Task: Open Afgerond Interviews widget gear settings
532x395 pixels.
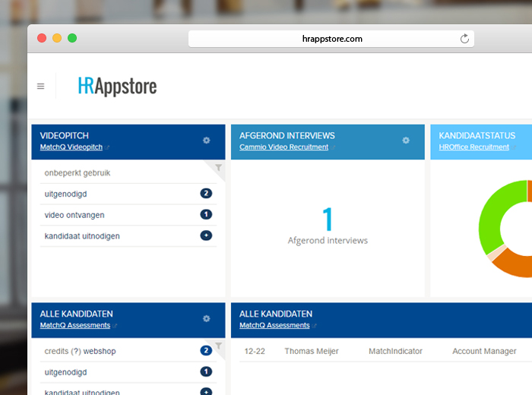Action: pos(406,141)
